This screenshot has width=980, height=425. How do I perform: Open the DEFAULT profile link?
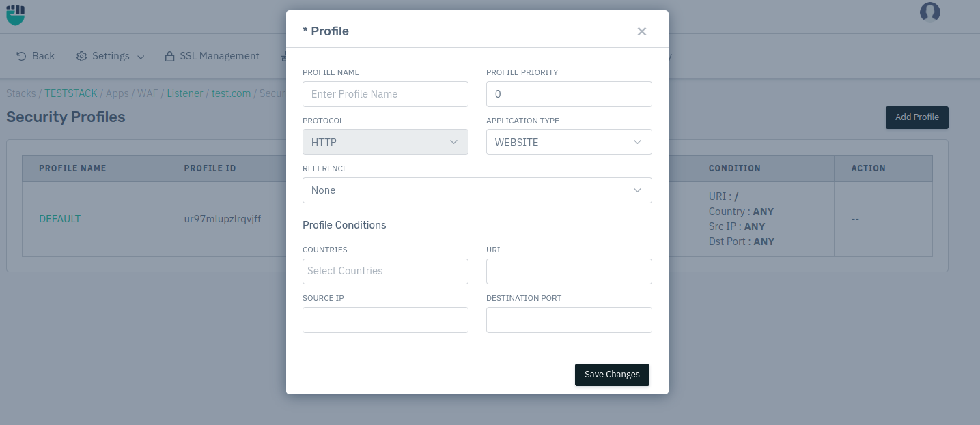(x=59, y=219)
